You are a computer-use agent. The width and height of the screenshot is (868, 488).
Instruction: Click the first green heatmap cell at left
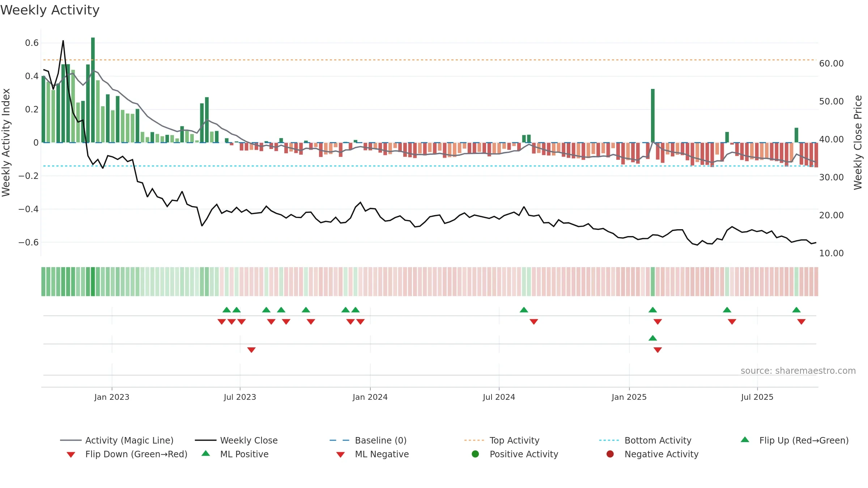tap(43, 282)
